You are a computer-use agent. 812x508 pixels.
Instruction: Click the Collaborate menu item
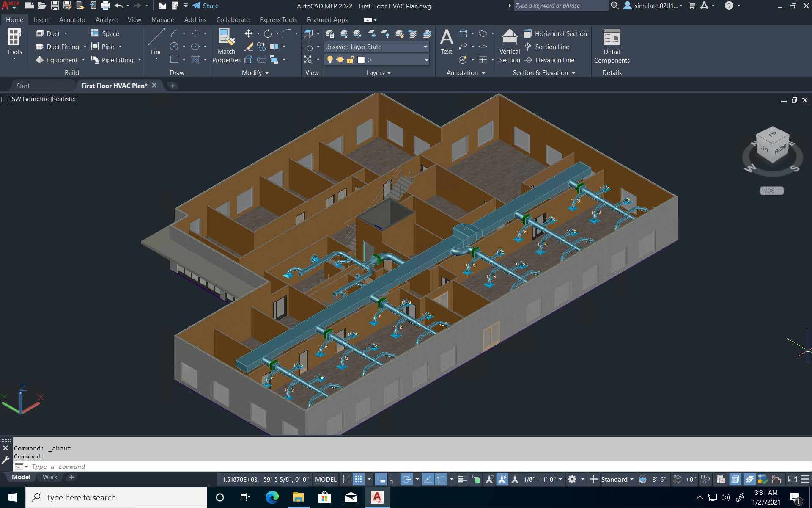[x=232, y=19]
